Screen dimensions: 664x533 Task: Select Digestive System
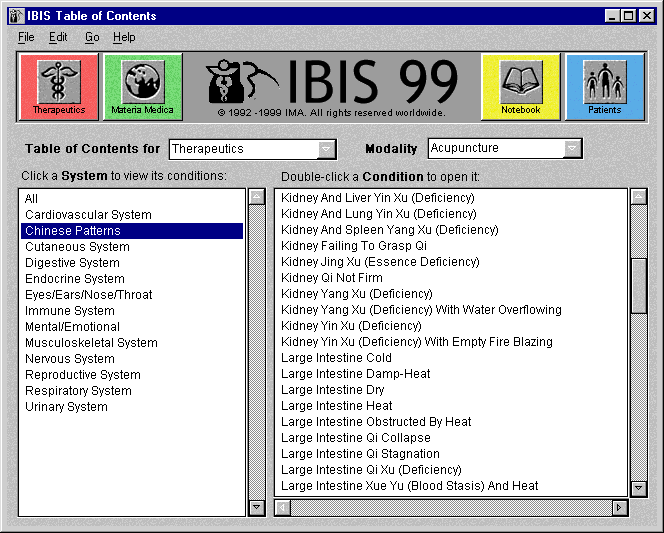tap(132, 263)
